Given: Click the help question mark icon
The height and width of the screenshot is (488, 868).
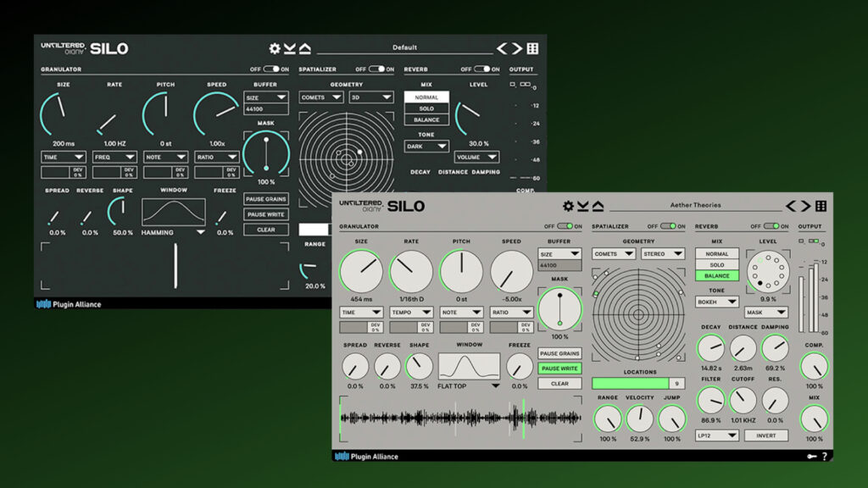Looking at the screenshot, I should coord(825,456).
